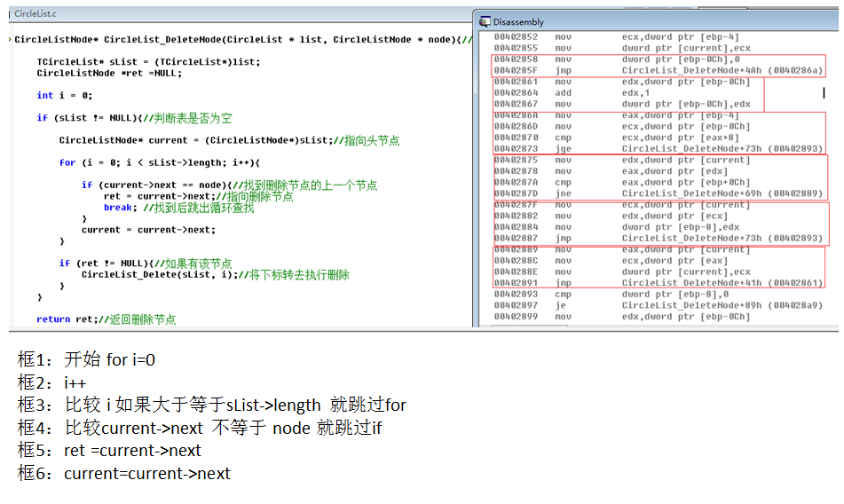
Task: Select the jmp row at address 00402887
Action: pyautogui.click(x=659, y=239)
